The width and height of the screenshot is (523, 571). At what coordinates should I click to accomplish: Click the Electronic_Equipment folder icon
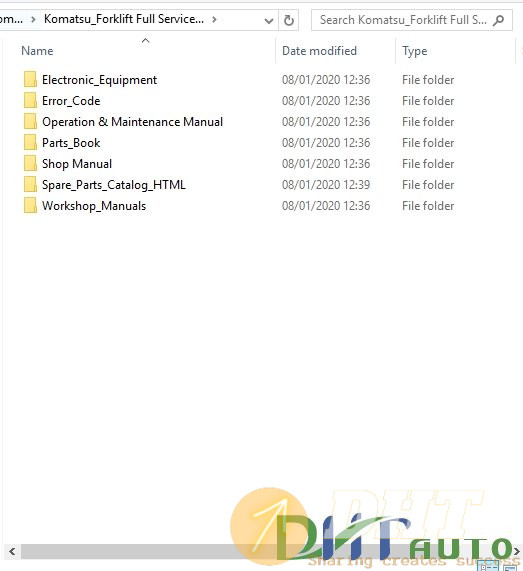point(30,80)
